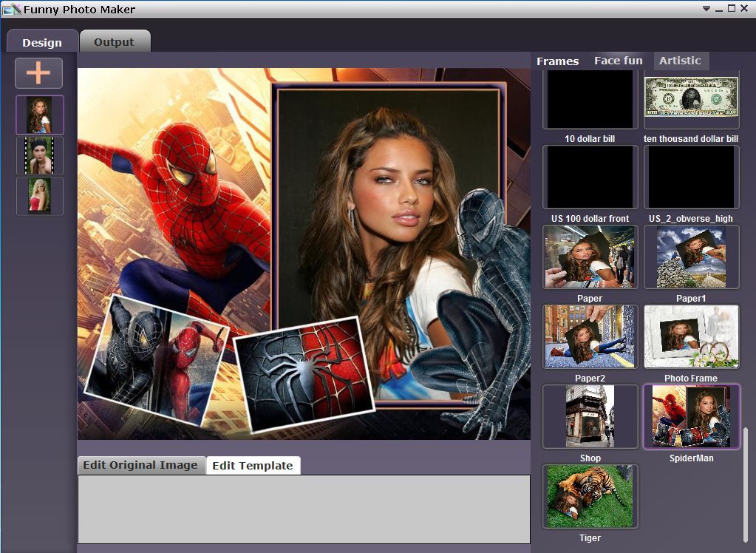Image resolution: width=756 pixels, height=553 pixels.
Task: Choose the ten thousand dollar bill template
Action: coord(691,99)
